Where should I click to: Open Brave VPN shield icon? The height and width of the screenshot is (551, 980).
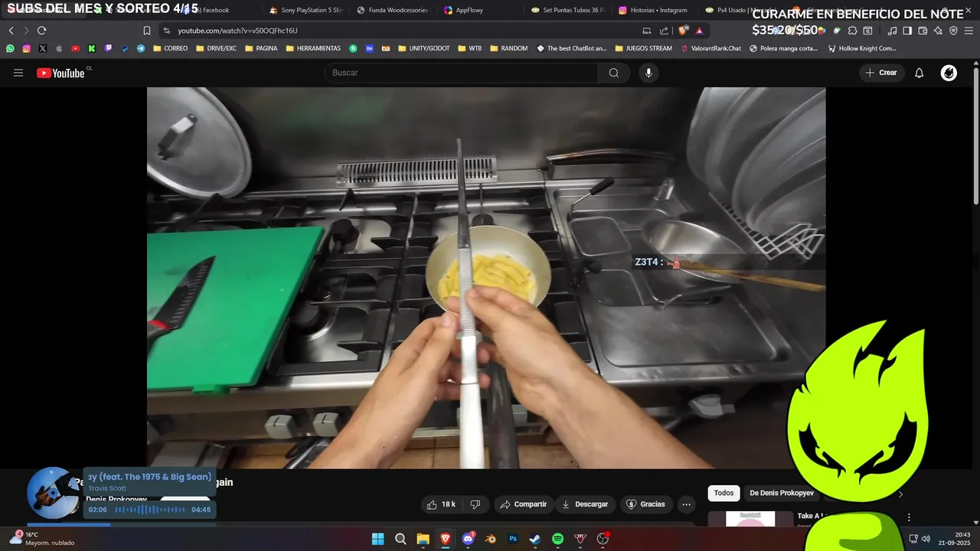[x=953, y=31]
